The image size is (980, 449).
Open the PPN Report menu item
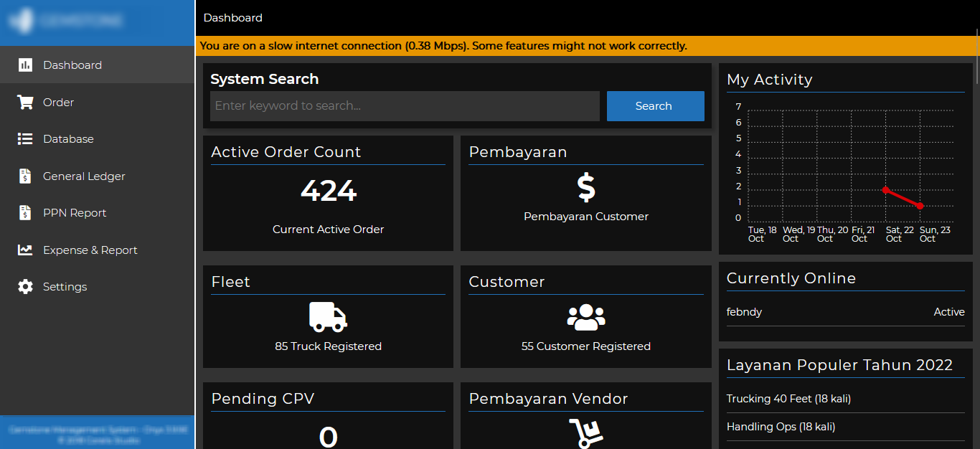[97, 213]
